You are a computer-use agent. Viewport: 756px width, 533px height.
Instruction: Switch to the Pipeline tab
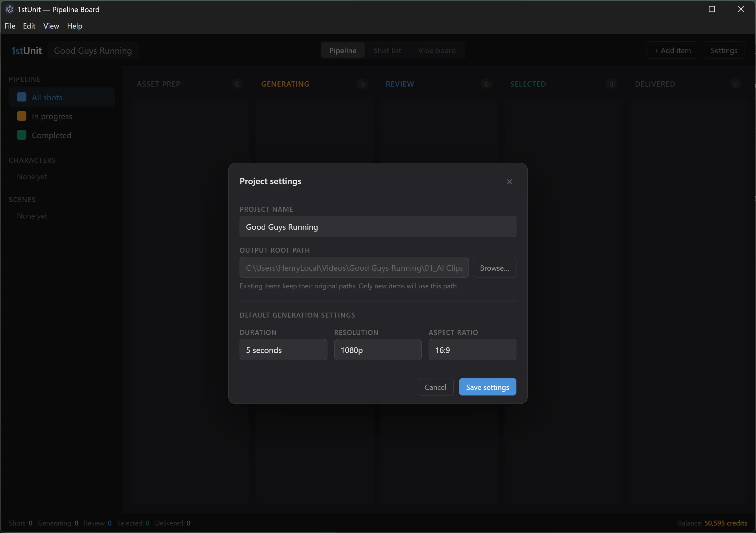point(343,50)
